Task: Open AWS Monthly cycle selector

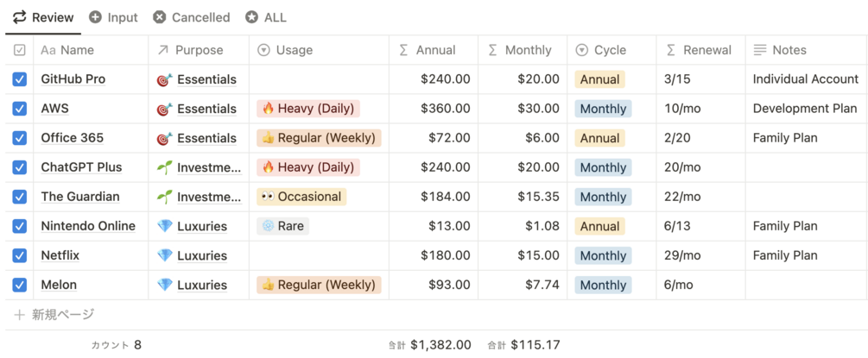Action: point(603,109)
